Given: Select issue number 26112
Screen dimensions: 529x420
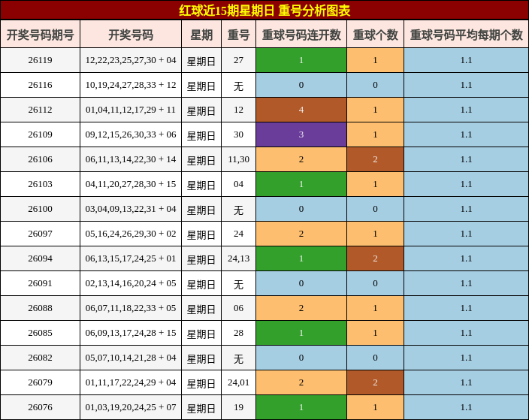Looking at the screenshot, I should (x=40, y=110).
